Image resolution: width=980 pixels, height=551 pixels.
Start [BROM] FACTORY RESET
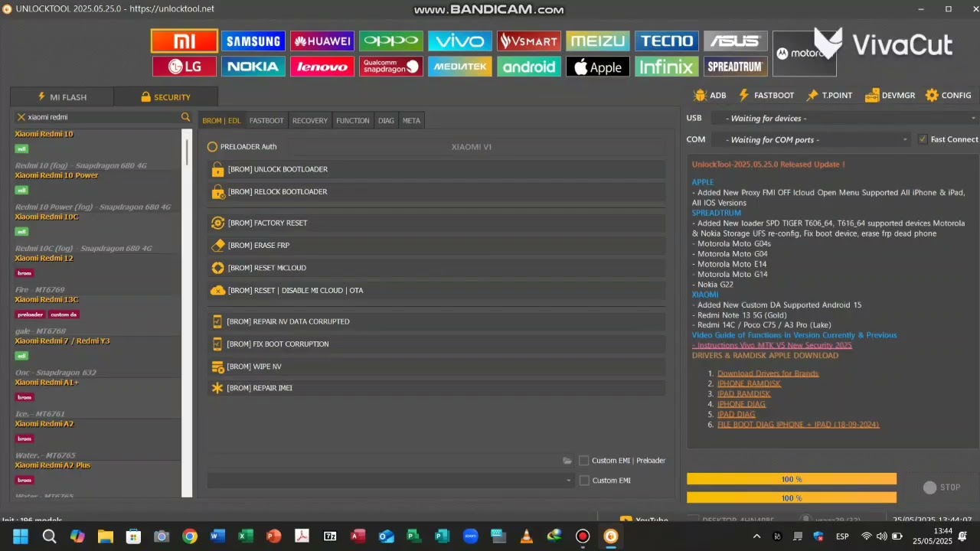pyautogui.click(x=436, y=223)
